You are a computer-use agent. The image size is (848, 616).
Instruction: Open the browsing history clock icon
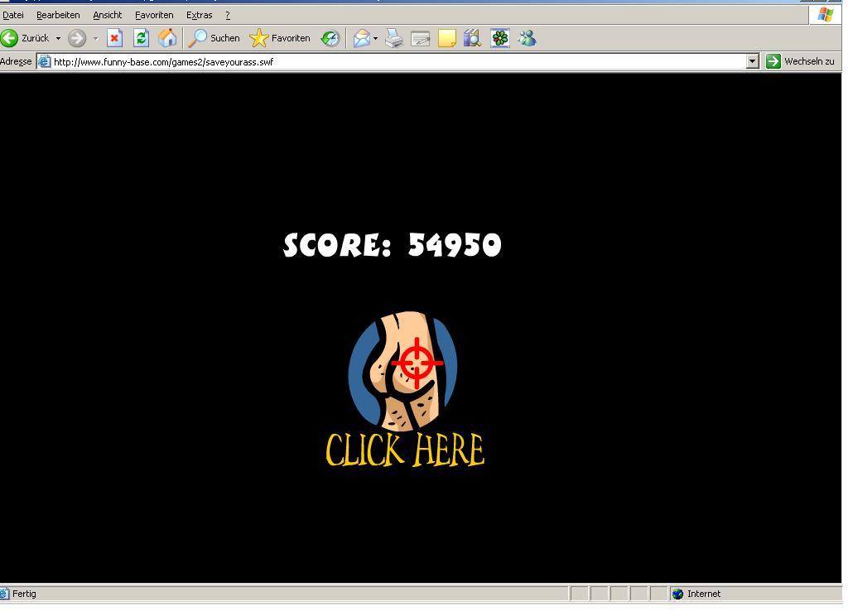[330, 38]
